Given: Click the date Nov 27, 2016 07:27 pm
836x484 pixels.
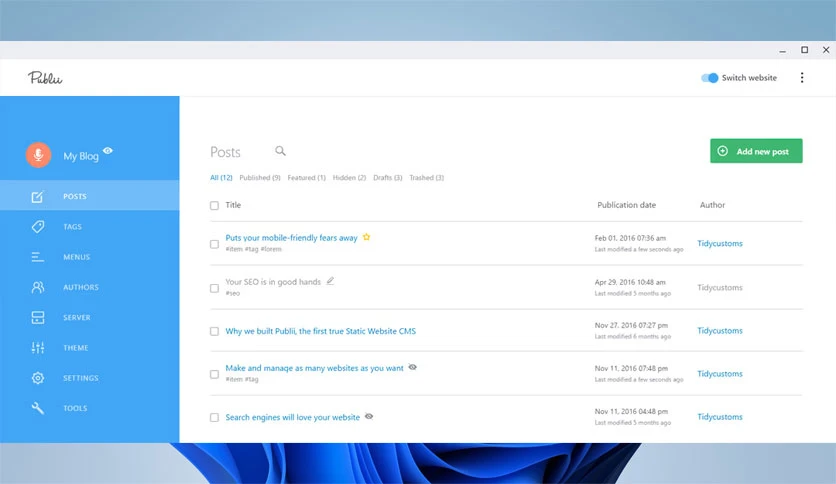Looking at the screenshot, I should (x=631, y=325).
